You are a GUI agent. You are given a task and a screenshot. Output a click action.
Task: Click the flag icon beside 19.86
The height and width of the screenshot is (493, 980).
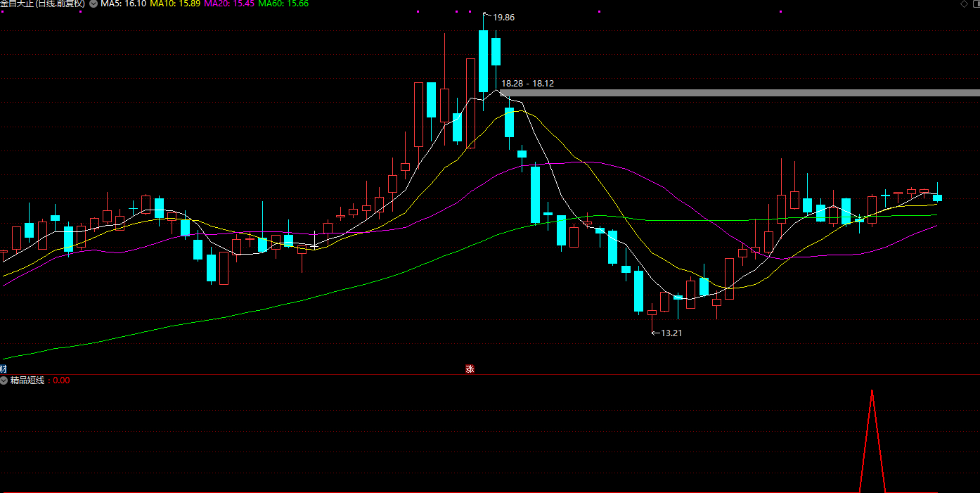487,15
